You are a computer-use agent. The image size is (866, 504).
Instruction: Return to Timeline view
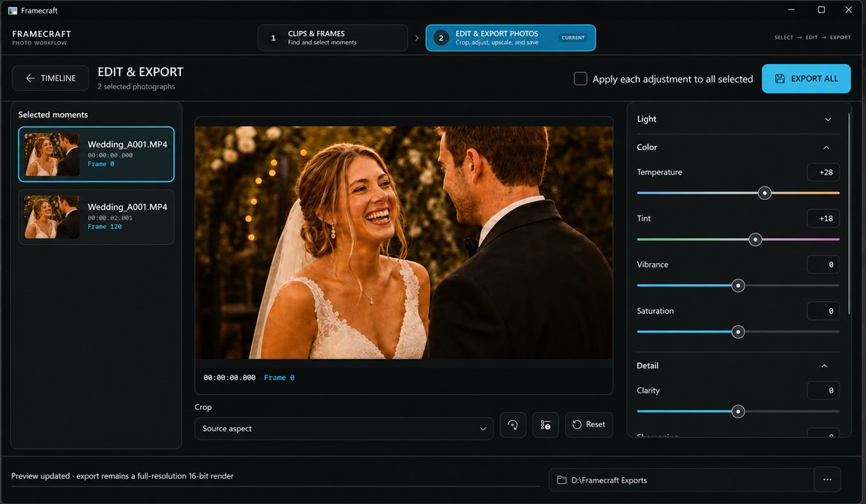[x=50, y=78]
